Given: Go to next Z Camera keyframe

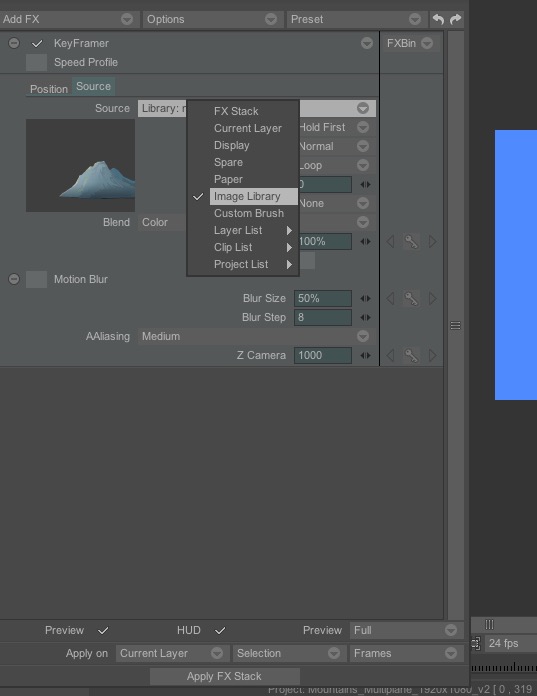Looking at the screenshot, I should 432,355.
